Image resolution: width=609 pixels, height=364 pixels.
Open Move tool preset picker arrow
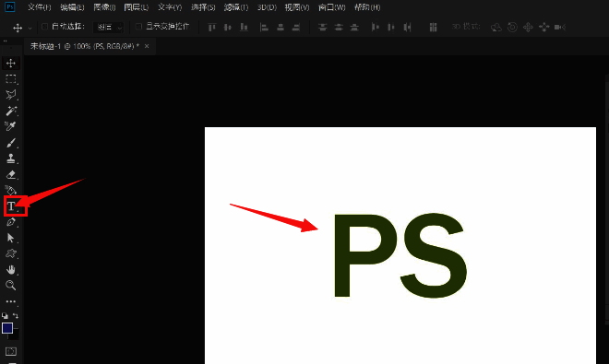(x=30, y=28)
